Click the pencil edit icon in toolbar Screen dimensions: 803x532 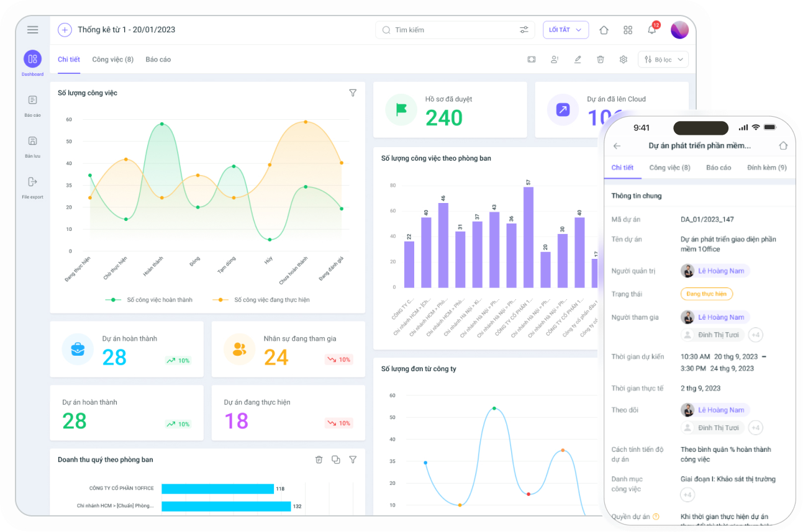click(578, 60)
